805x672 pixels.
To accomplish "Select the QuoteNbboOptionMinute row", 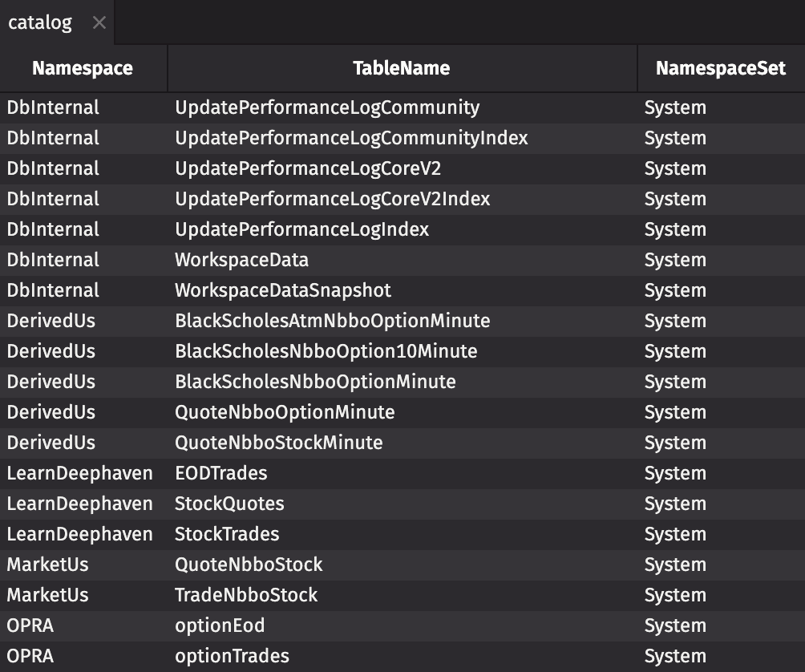I will [x=285, y=412].
